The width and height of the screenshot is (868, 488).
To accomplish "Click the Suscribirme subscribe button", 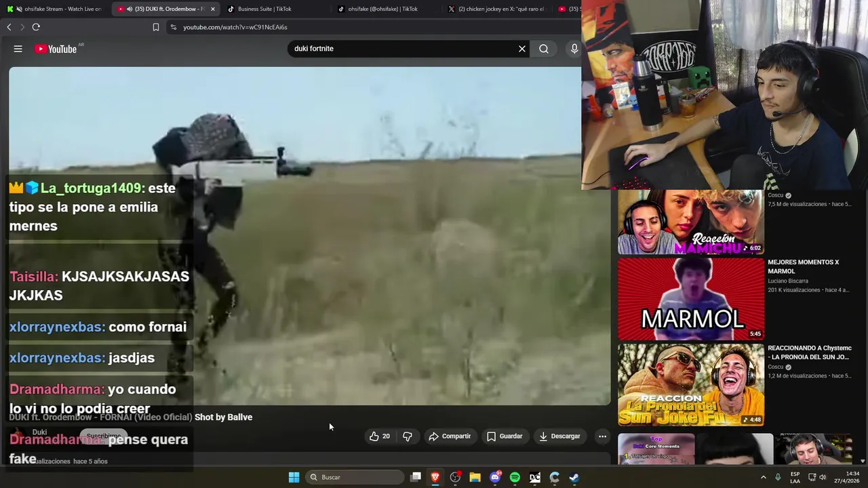I will tap(103, 436).
